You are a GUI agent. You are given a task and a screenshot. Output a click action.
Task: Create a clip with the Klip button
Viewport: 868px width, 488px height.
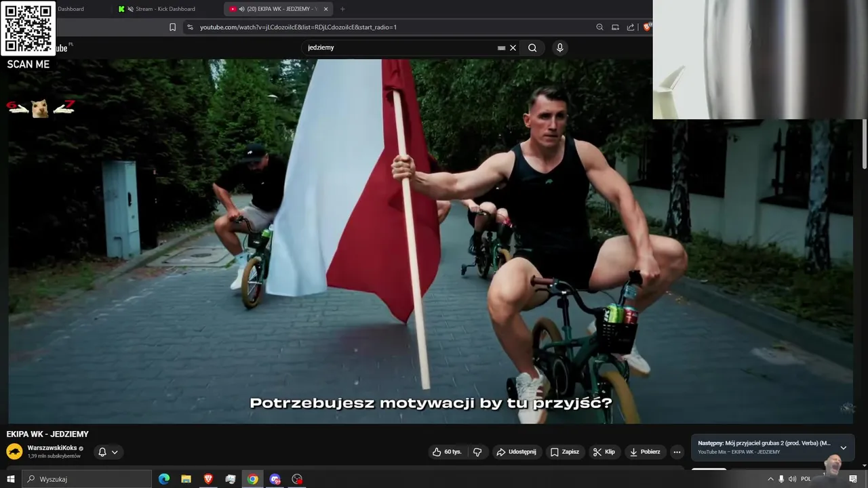tap(604, 452)
